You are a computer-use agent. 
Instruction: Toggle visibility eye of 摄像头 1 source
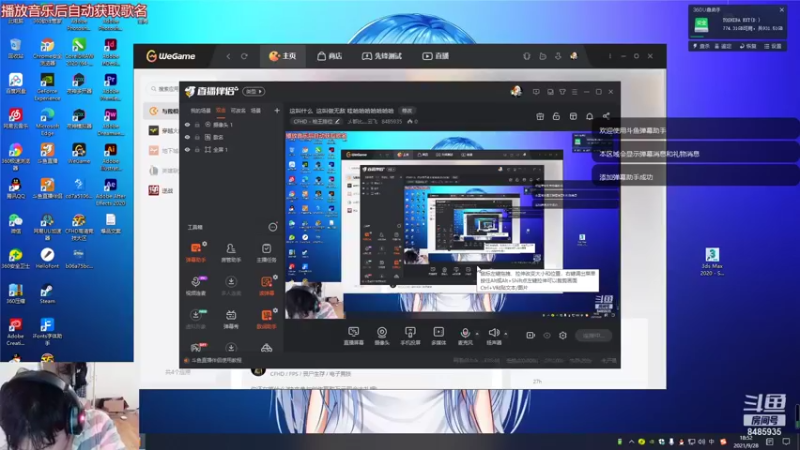187,124
